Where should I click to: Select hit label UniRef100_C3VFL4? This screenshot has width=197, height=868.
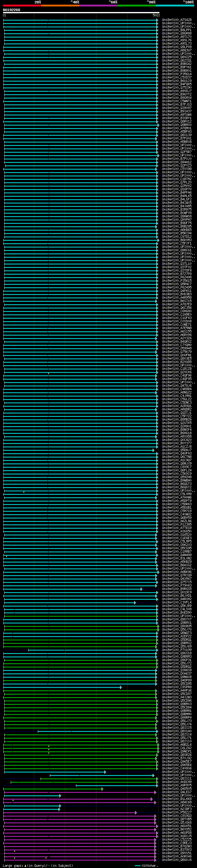177,603
